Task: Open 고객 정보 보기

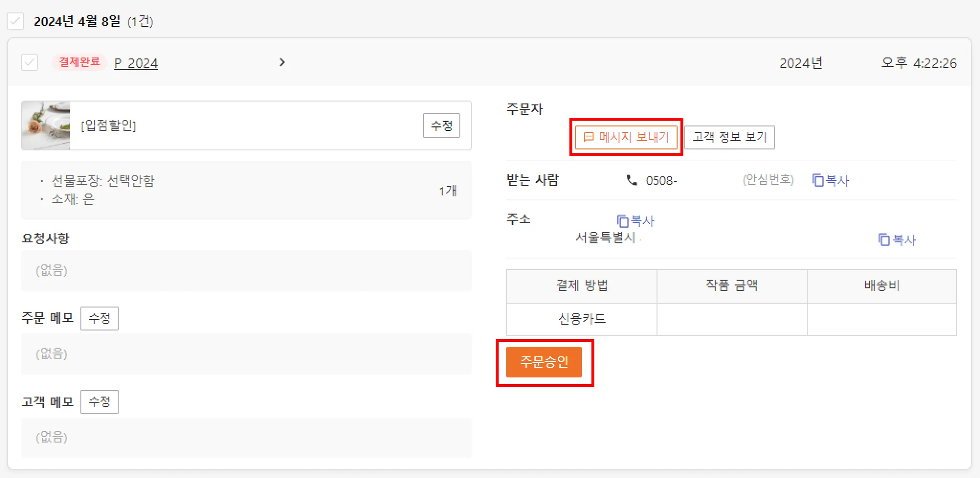Action: [x=730, y=137]
